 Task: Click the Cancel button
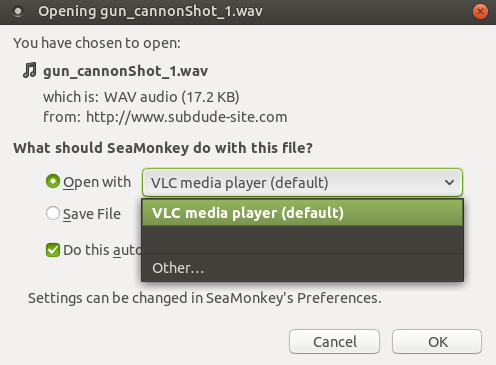click(x=334, y=342)
